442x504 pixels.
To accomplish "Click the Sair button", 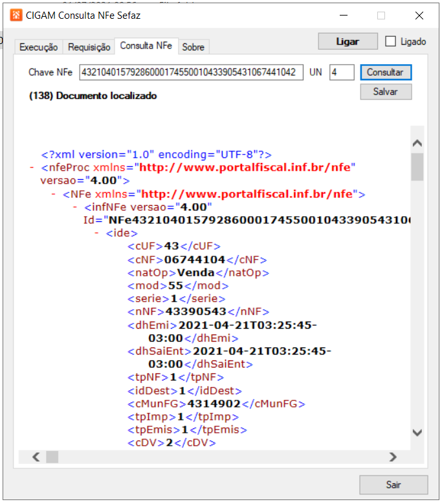I will (x=393, y=485).
